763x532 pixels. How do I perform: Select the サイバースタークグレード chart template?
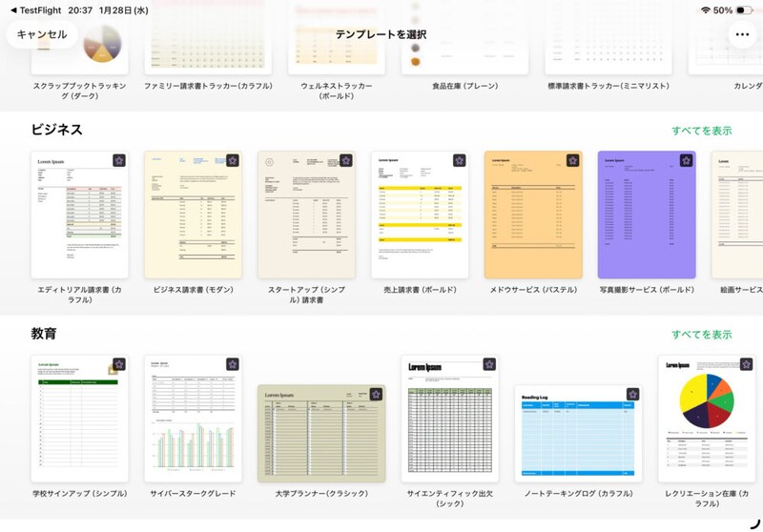193,419
